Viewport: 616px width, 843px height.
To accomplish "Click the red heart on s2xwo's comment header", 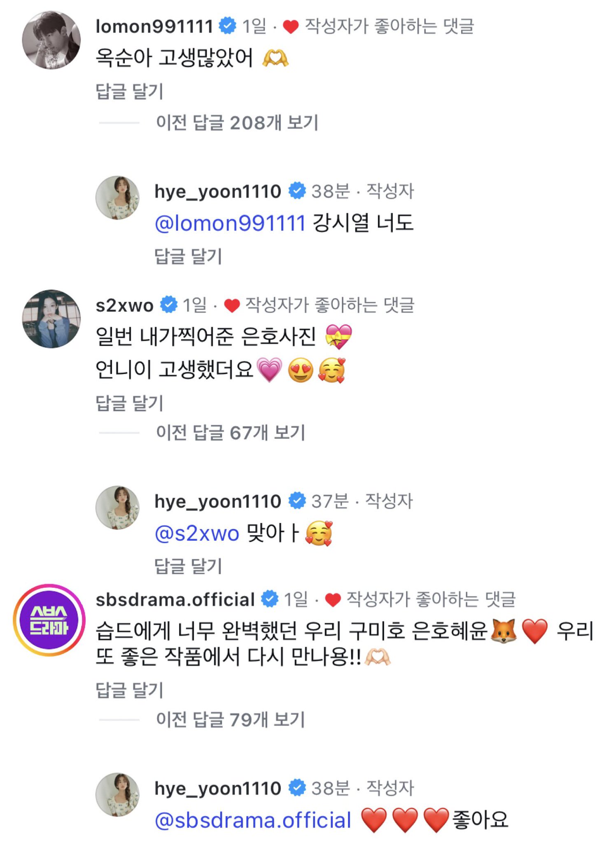I will [x=232, y=305].
